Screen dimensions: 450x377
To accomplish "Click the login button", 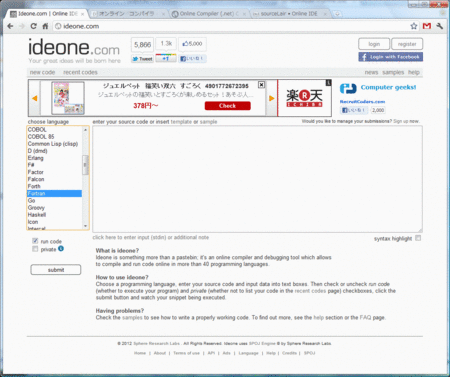I will point(374,44).
